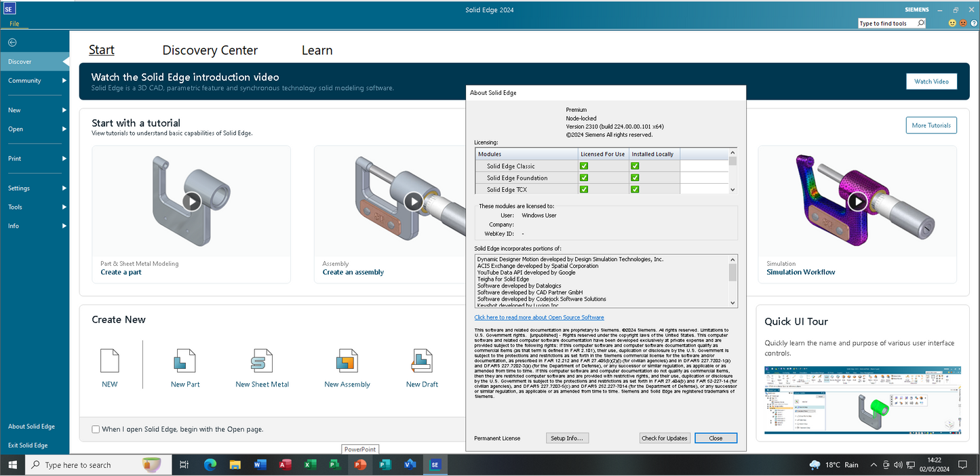The height and width of the screenshot is (476, 980).
Task: Click the New Draft icon
Action: click(422, 361)
